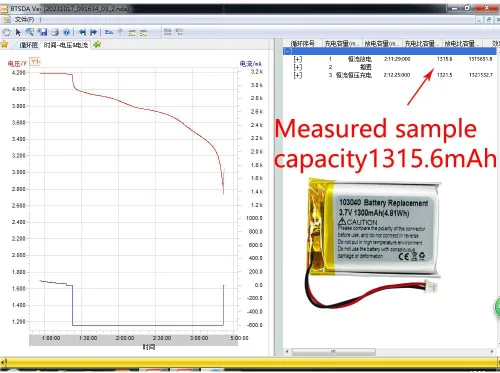The height and width of the screenshot is (373, 500).
Task: Click the 恒流恒压充电 step name
Action: [354, 75]
